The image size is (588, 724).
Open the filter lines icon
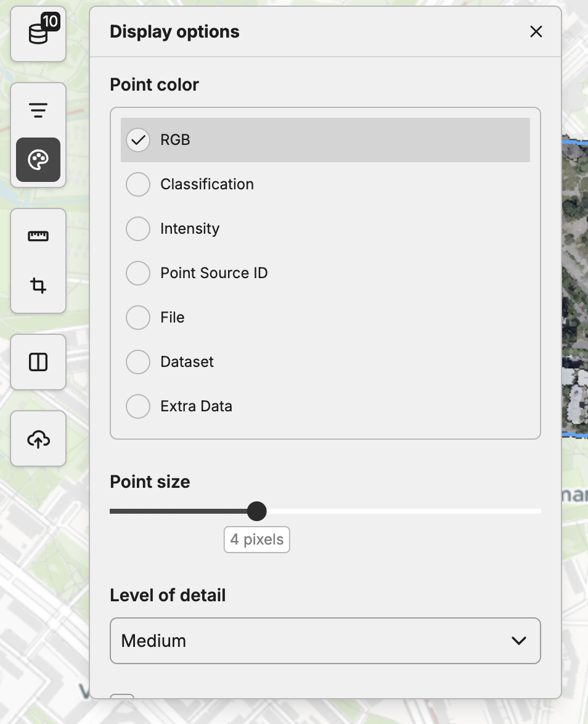[38, 110]
